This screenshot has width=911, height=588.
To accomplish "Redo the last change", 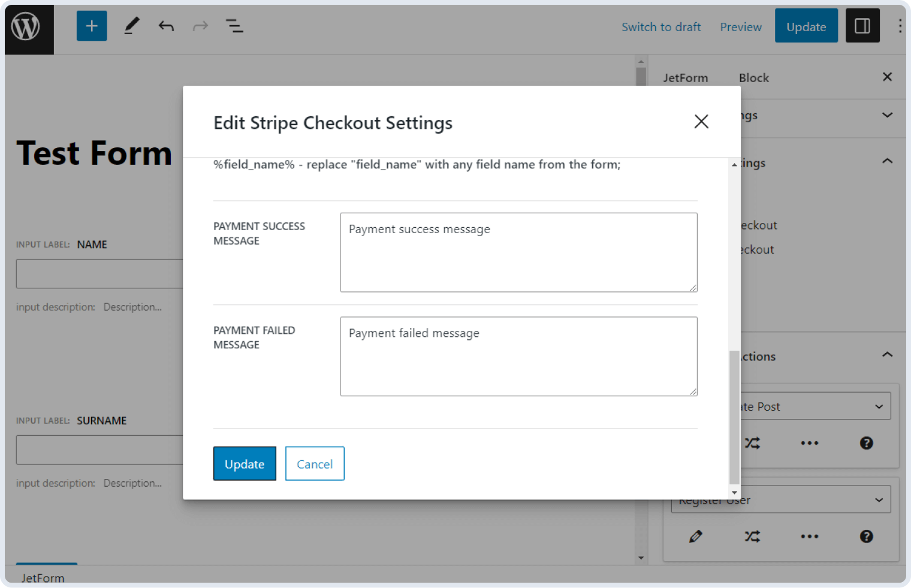I will (200, 26).
